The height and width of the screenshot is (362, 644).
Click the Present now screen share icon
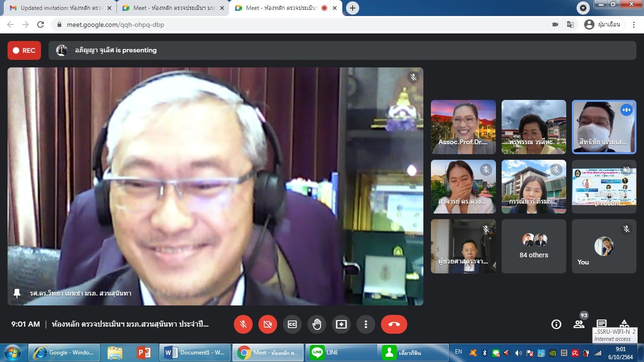[341, 324]
